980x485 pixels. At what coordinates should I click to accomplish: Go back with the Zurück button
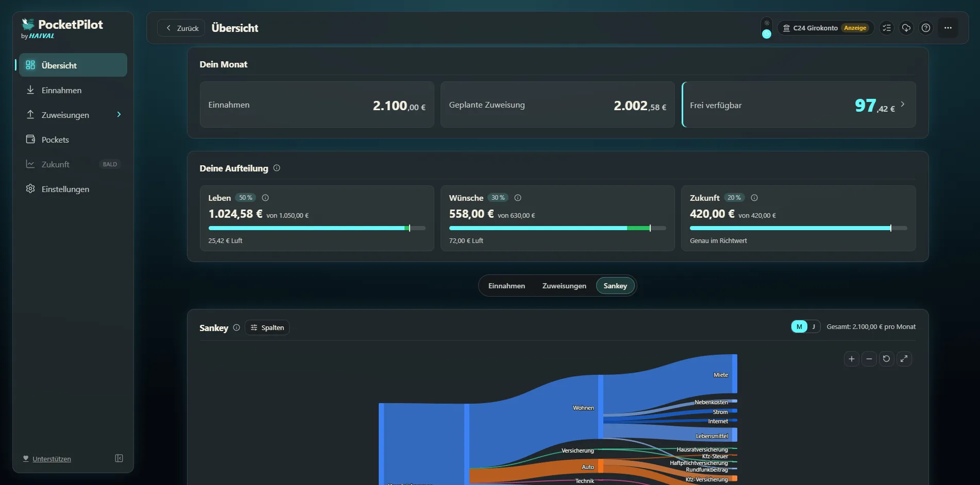pyautogui.click(x=181, y=28)
